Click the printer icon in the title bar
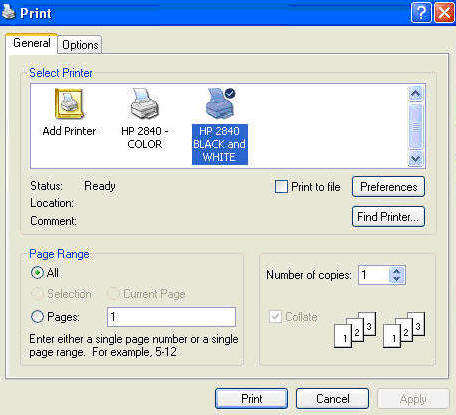Viewport: 456px width, 415px height. pos(8,12)
